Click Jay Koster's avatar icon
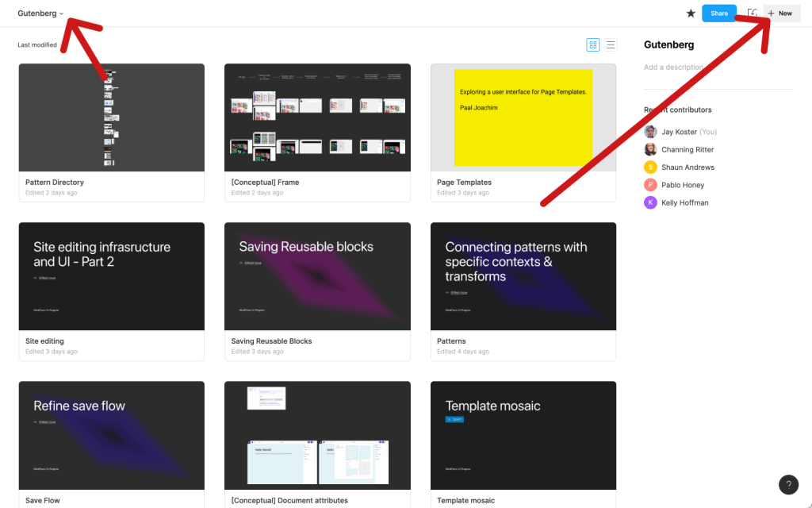The width and height of the screenshot is (812, 508). click(650, 132)
